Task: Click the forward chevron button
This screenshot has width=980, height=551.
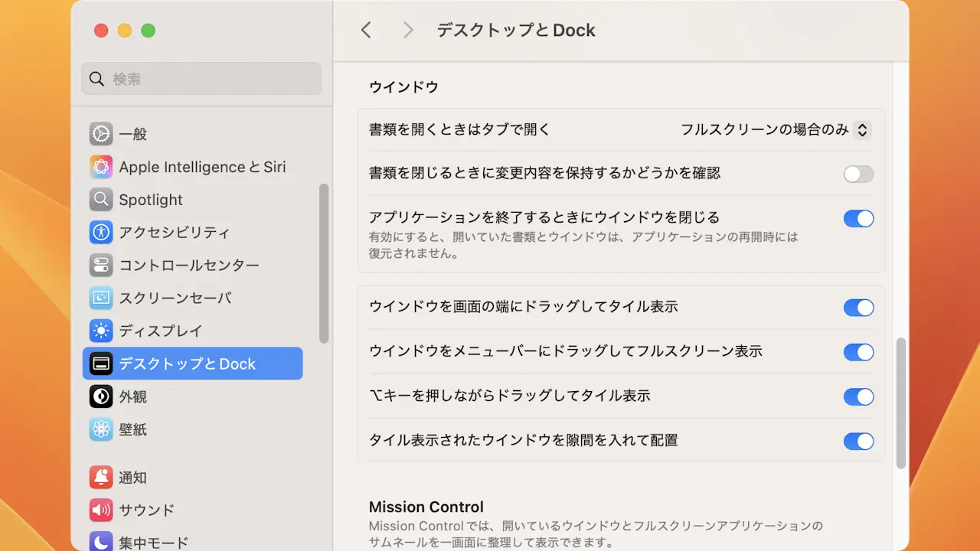Action: (x=408, y=30)
